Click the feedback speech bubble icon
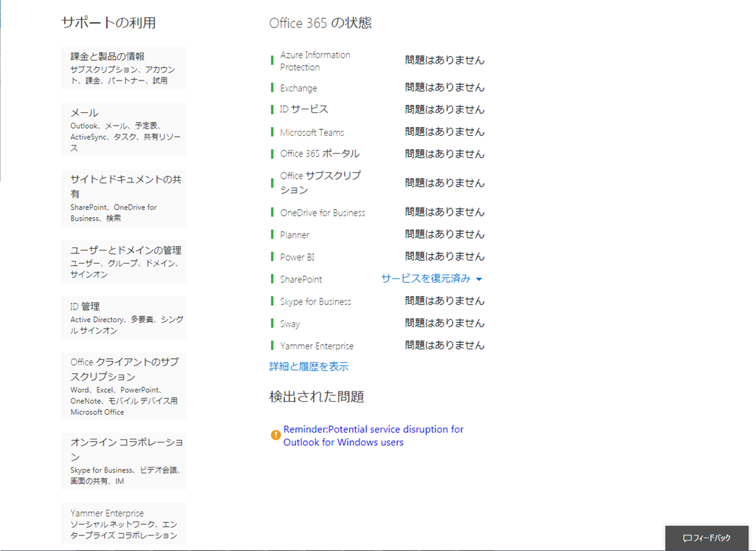The width and height of the screenshot is (756, 551). coord(687,538)
